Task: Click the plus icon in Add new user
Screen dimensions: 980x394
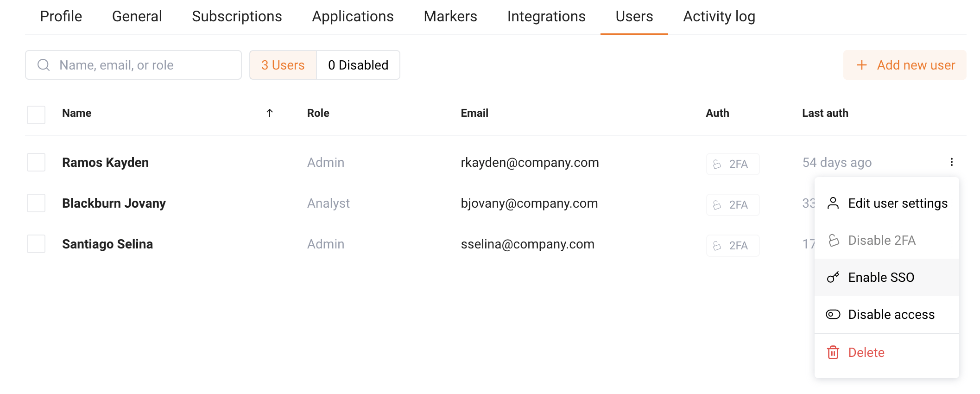Action: pyautogui.click(x=861, y=65)
